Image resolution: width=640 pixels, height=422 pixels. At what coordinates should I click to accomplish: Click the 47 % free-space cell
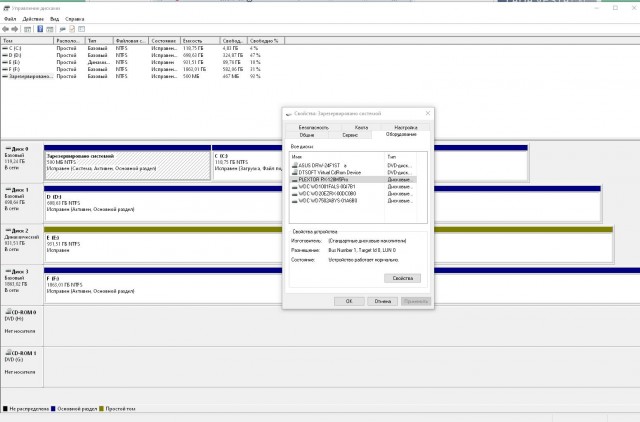point(255,55)
